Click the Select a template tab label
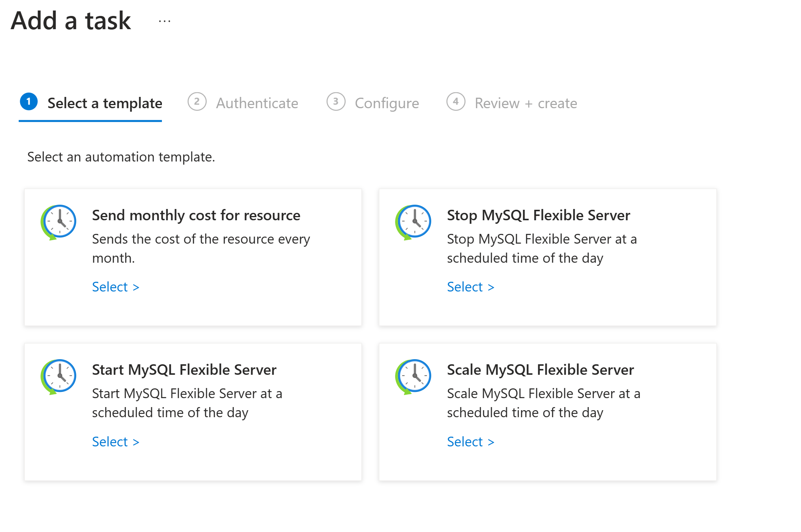The height and width of the screenshot is (532, 801). click(x=105, y=103)
